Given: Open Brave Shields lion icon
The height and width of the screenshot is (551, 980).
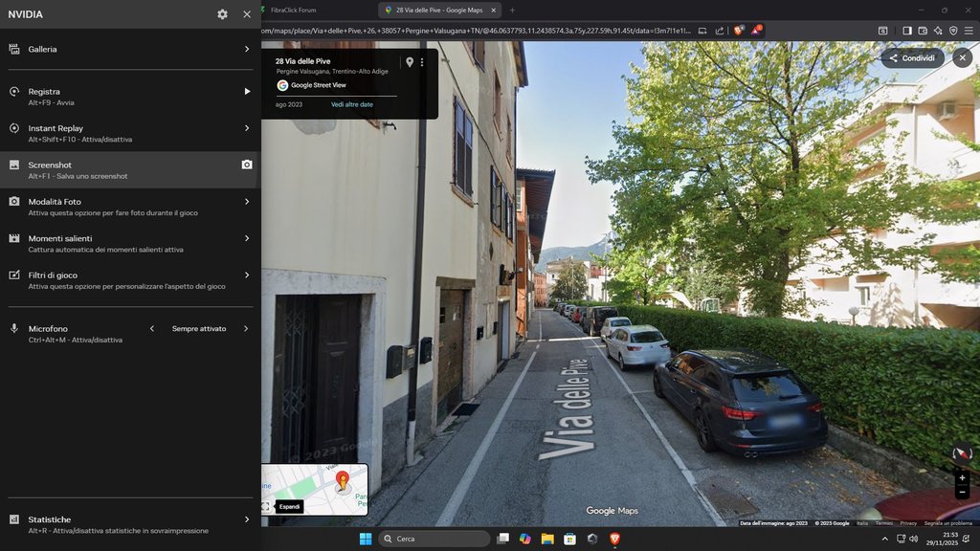Looking at the screenshot, I should (x=738, y=30).
